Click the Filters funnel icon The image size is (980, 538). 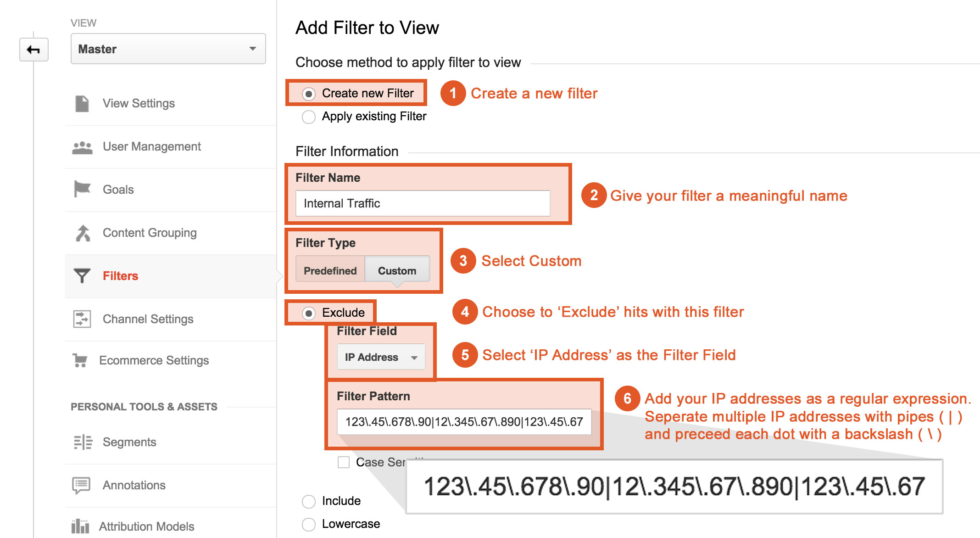pos(82,276)
